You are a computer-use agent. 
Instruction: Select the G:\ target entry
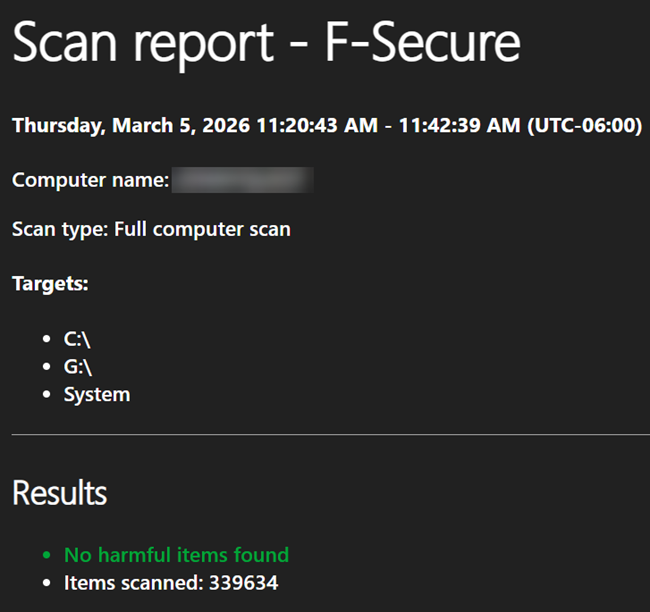point(78,367)
